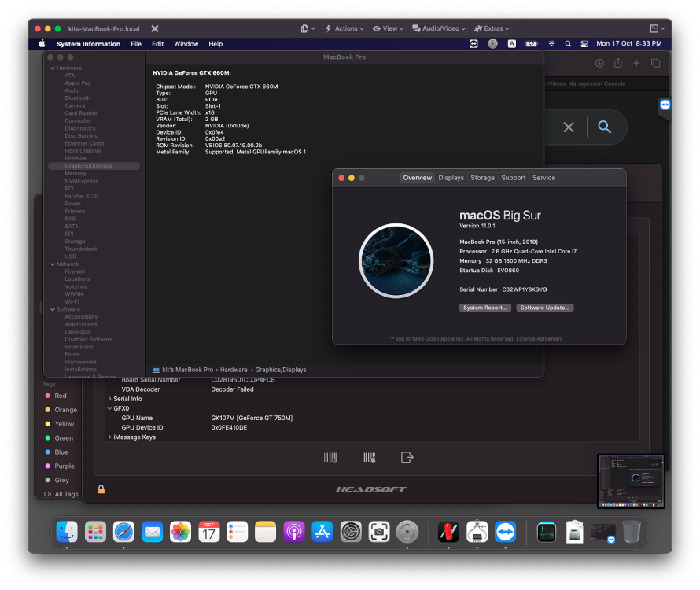Switch to the Service tab
700x590 pixels.
(x=543, y=178)
